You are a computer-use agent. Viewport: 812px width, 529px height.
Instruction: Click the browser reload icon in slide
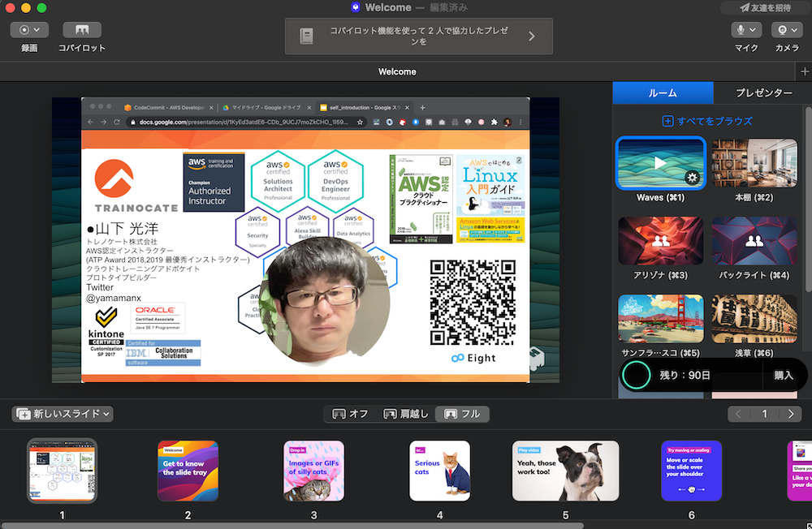click(x=116, y=123)
